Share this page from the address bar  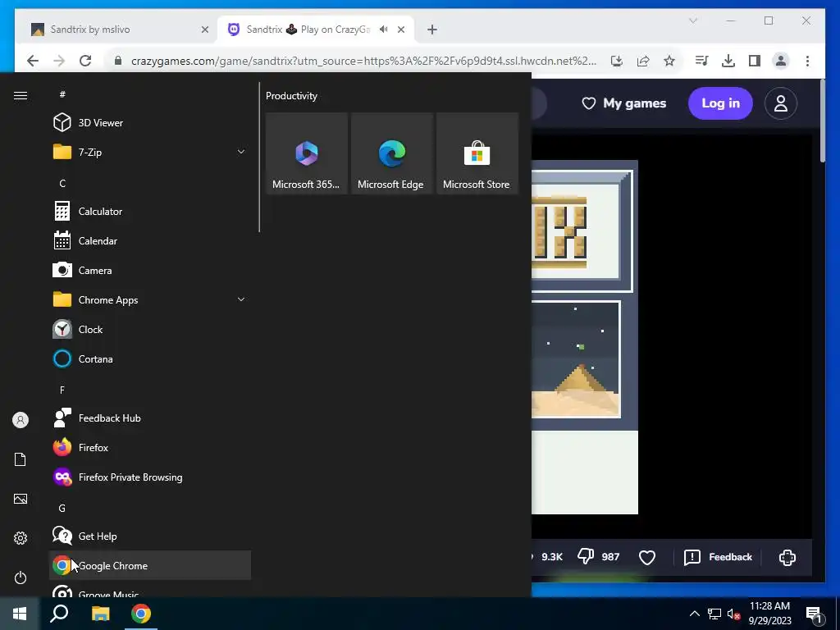point(643,61)
